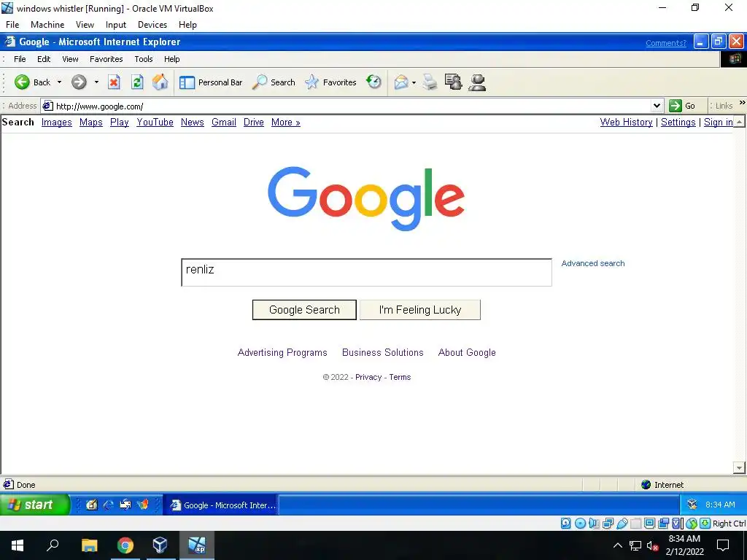Open the Search magnifier toolbar button
The width and height of the screenshot is (747, 560).
pyautogui.click(x=274, y=82)
